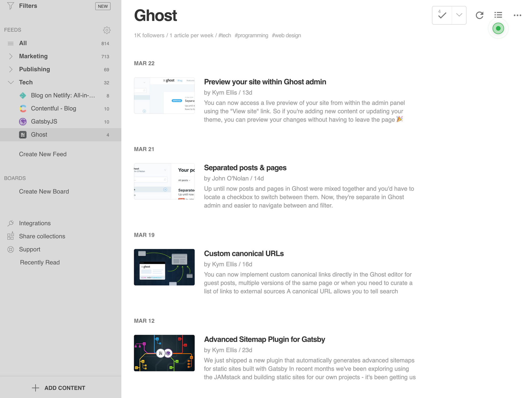532x398 pixels.
Task: Open feeds organize gear settings
Action: tap(107, 30)
